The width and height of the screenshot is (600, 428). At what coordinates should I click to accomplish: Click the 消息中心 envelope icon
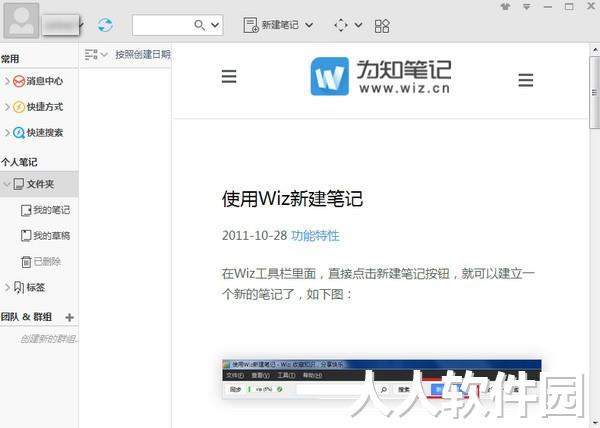pyautogui.click(x=19, y=81)
